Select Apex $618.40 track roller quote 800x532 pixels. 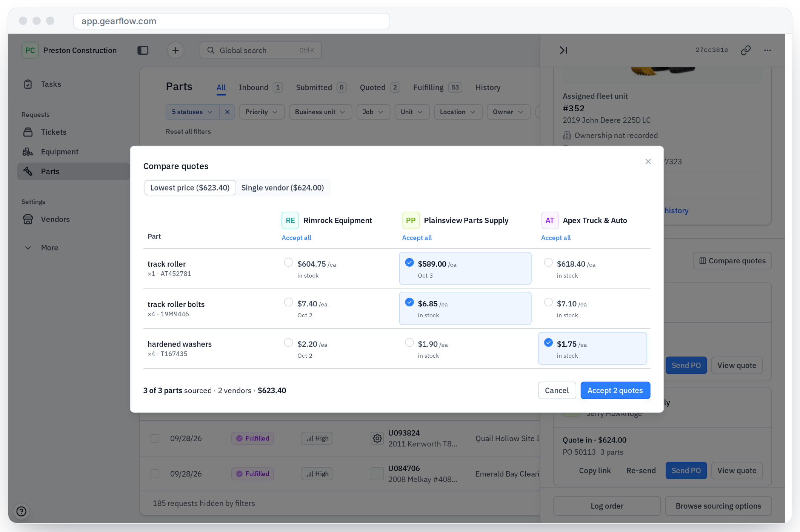[548, 263]
